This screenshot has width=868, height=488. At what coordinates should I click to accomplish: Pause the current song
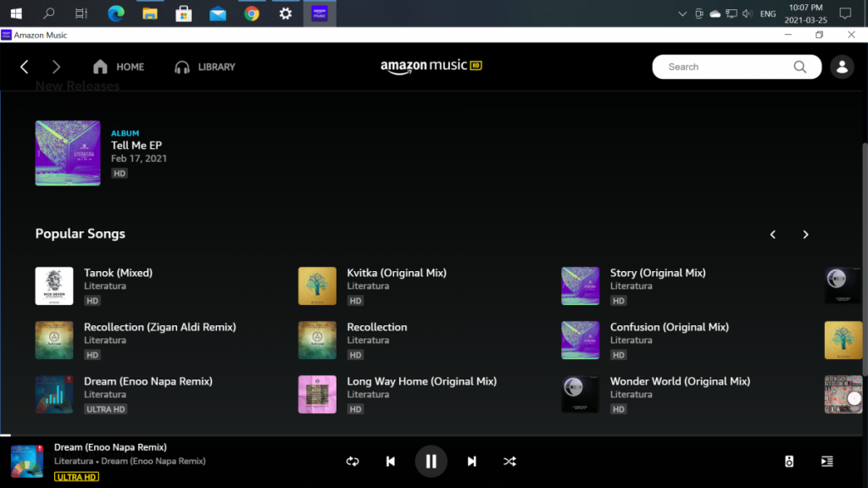tap(431, 461)
